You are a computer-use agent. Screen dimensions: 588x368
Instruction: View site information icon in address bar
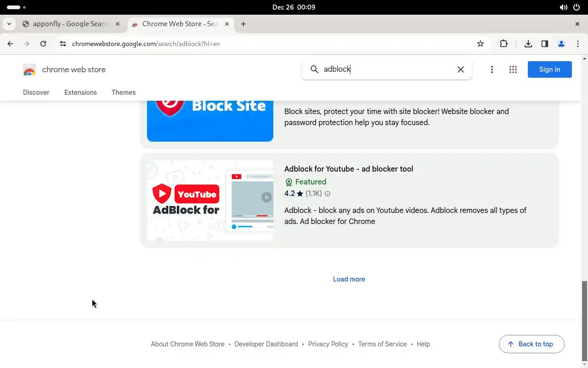(x=63, y=44)
